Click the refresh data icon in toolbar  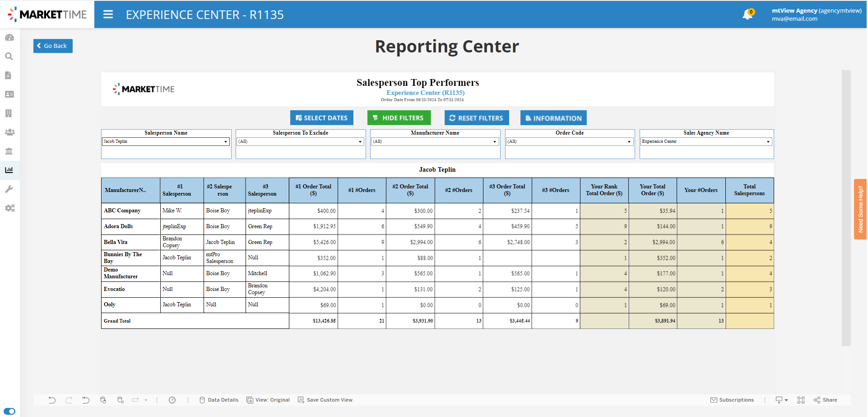(x=103, y=400)
